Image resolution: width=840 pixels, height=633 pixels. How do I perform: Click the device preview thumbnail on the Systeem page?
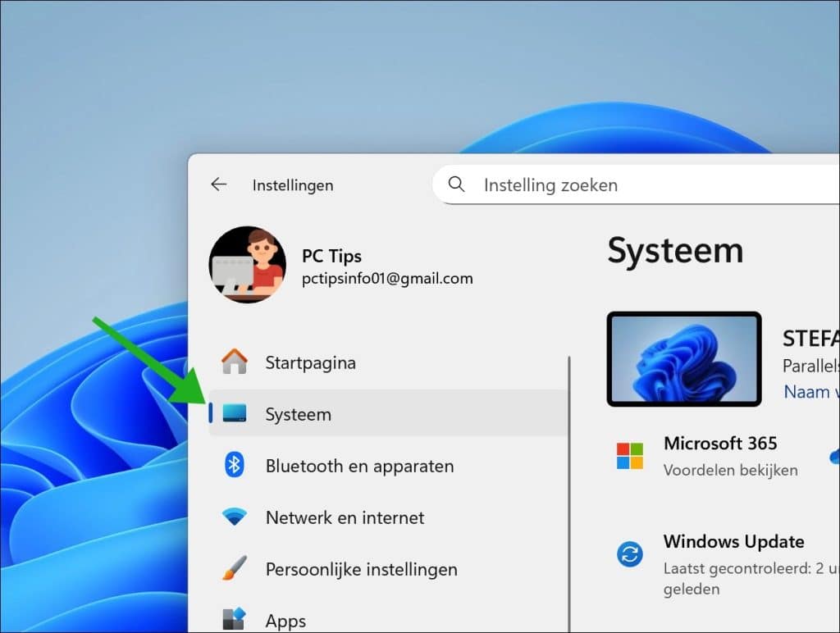pyautogui.click(x=684, y=359)
